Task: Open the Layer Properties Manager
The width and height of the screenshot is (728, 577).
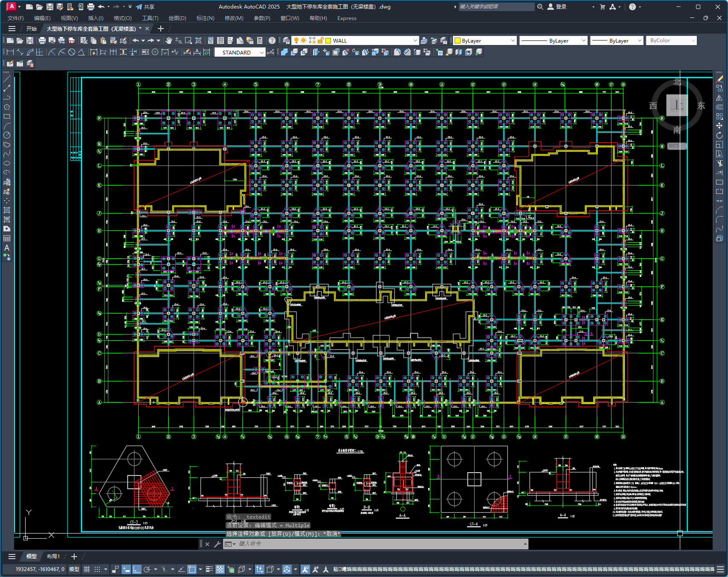Action: click(286, 40)
